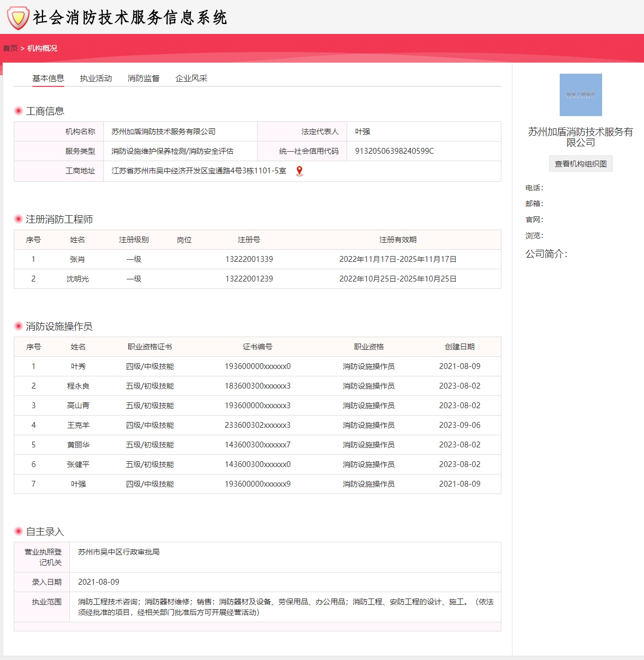Click the 查看机构组织图 button
This screenshot has height=660, width=644.
(x=580, y=164)
